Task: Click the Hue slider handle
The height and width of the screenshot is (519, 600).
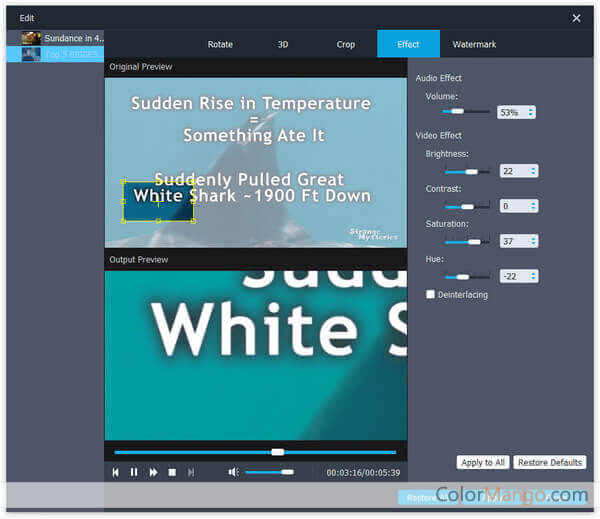Action: (461, 276)
